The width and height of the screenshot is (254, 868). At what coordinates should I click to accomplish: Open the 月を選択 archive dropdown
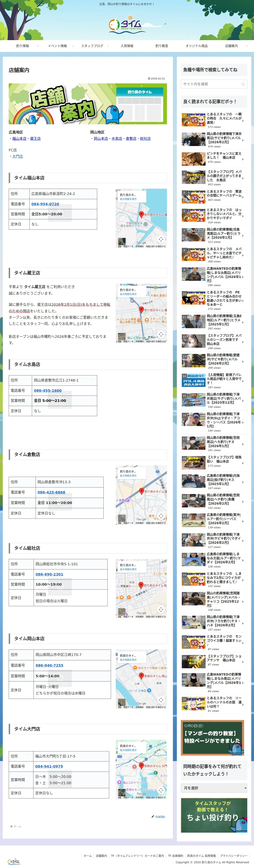pyautogui.click(x=214, y=788)
